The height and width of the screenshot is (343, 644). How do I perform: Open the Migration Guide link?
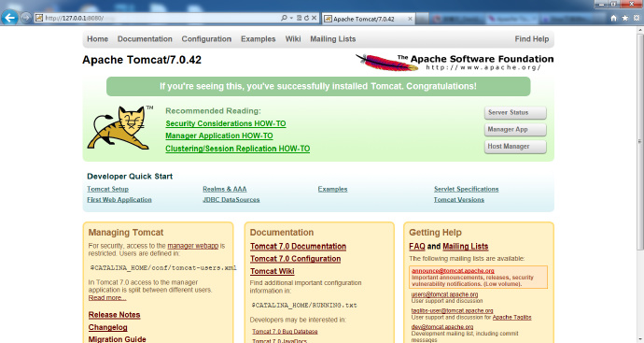point(117,339)
